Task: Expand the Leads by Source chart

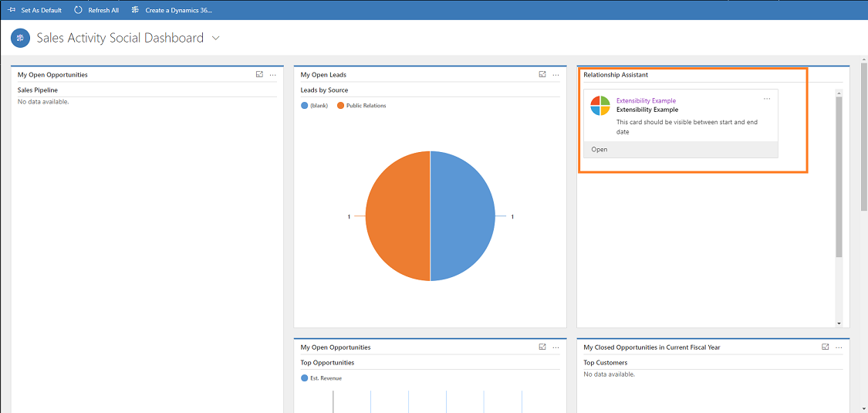Action: (542, 74)
